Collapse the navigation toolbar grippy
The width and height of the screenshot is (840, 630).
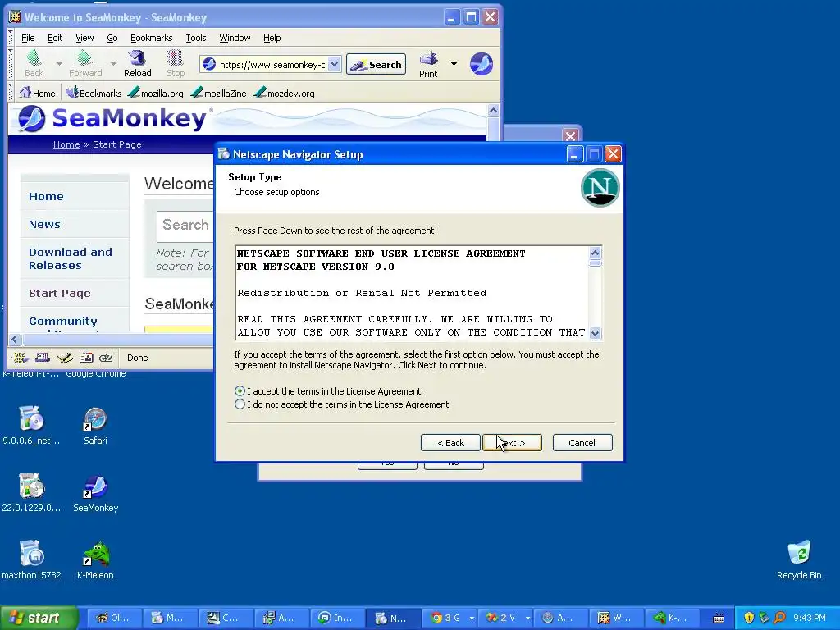[11, 64]
